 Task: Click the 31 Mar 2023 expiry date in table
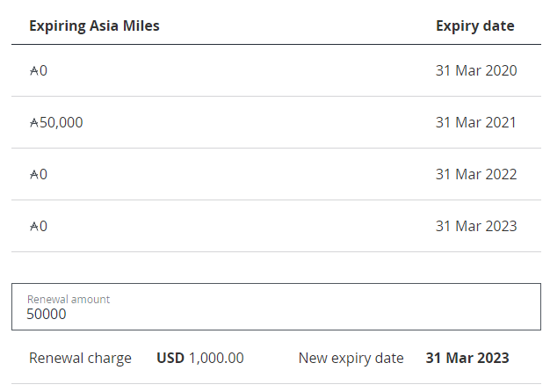coord(476,226)
